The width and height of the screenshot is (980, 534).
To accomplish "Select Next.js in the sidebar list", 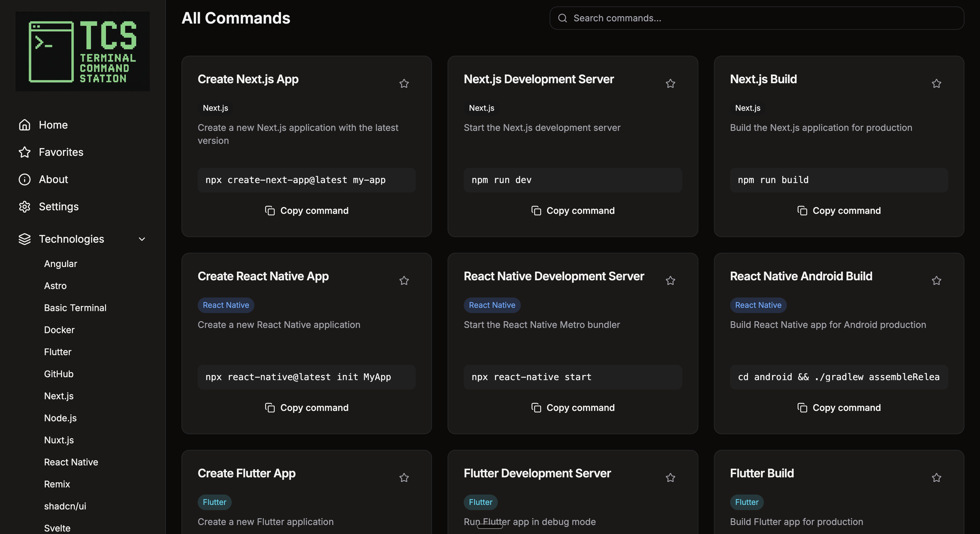I will click(59, 396).
